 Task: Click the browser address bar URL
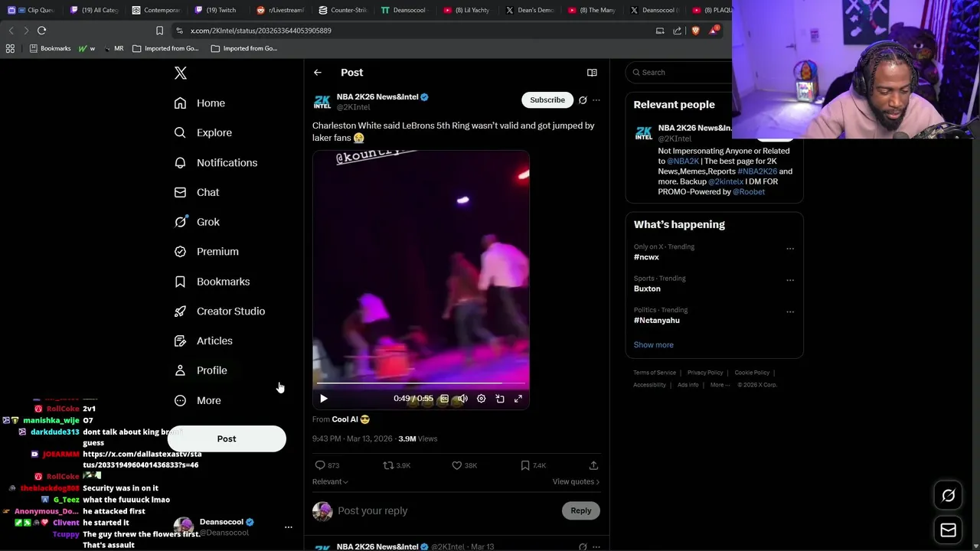click(x=260, y=31)
